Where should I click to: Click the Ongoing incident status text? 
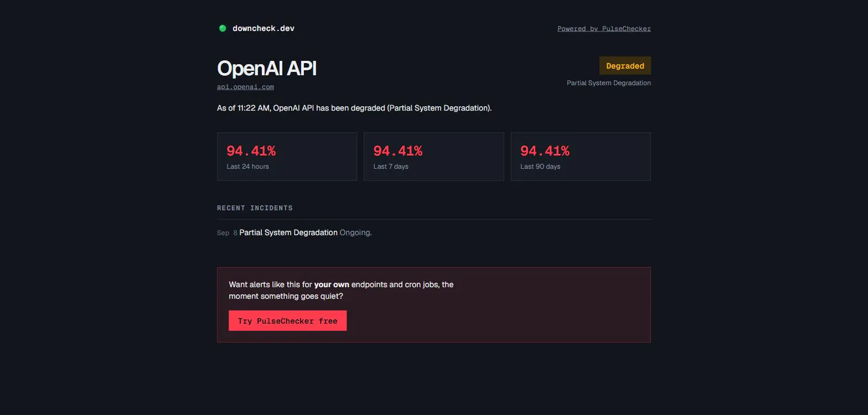tap(356, 232)
